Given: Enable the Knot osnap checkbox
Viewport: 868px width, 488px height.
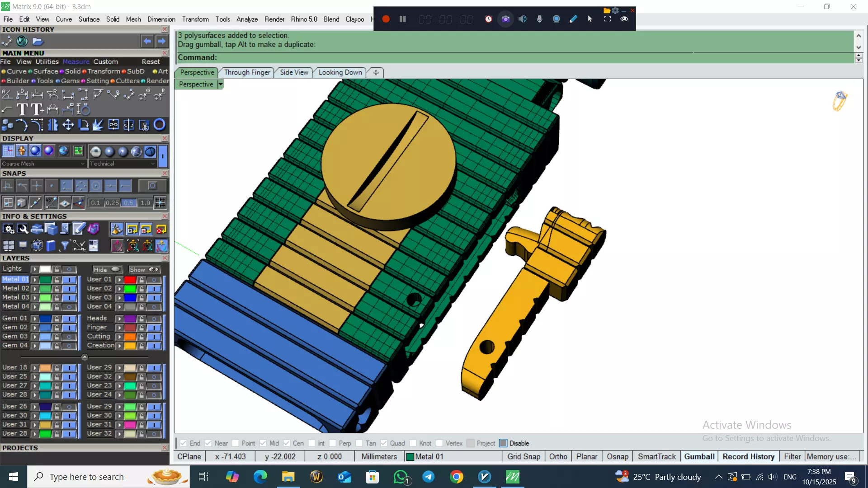Looking at the screenshot, I should tap(413, 443).
